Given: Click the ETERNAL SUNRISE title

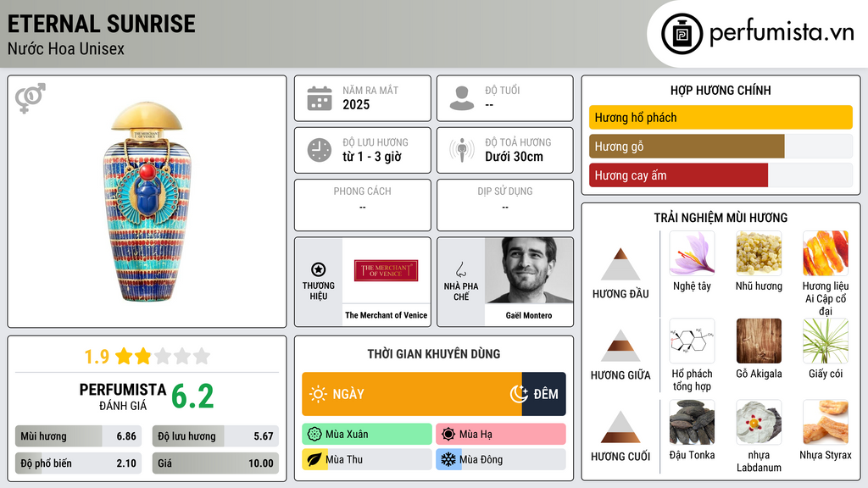Looking at the screenshot, I should [102, 25].
